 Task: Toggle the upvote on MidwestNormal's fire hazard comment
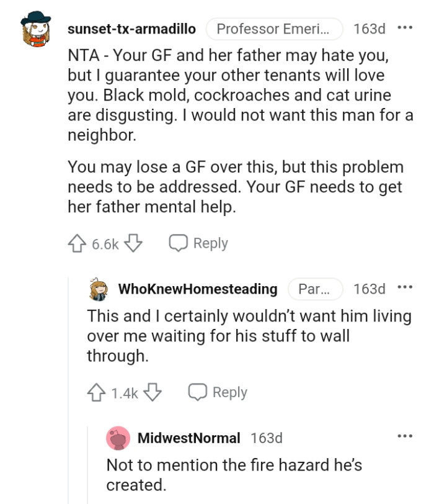click(x=116, y=502)
